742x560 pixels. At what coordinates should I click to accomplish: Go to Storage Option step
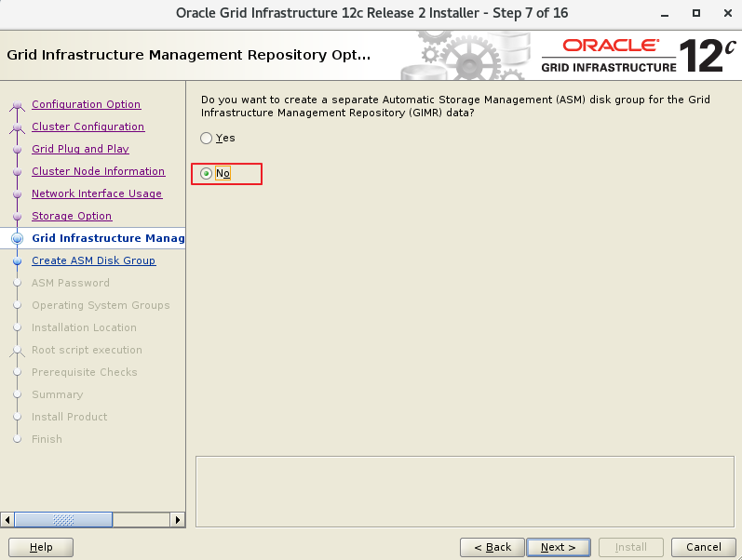tap(72, 216)
